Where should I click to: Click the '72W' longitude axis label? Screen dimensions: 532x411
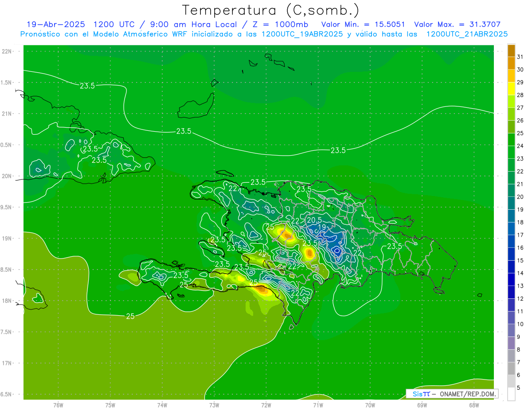pyautogui.click(x=266, y=405)
